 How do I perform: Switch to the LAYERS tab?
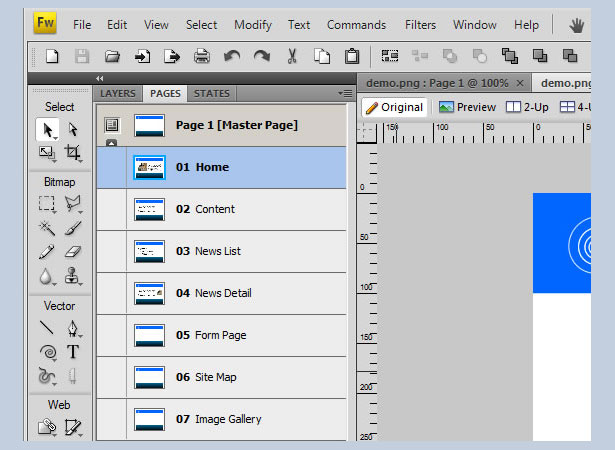coord(118,93)
